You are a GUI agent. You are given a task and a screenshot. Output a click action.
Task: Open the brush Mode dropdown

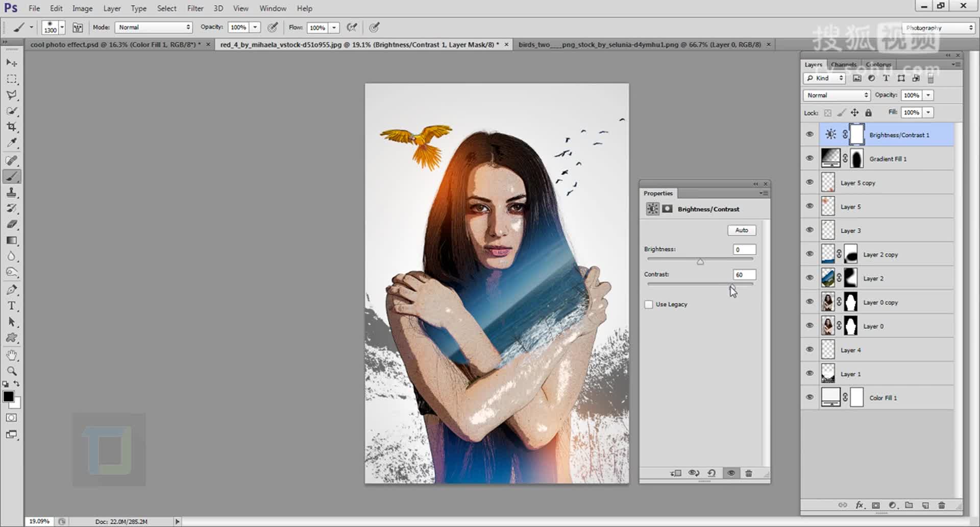pyautogui.click(x=154, y=28)
